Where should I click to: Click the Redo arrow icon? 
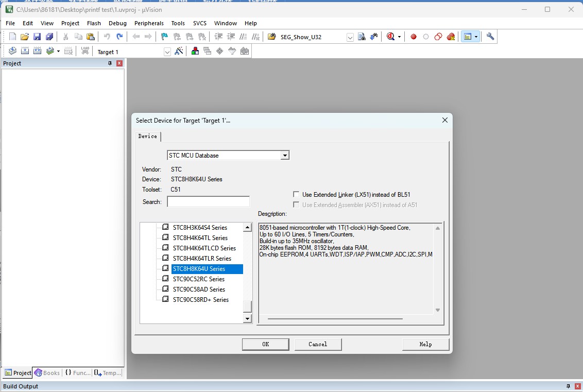(x=119, y=37)
